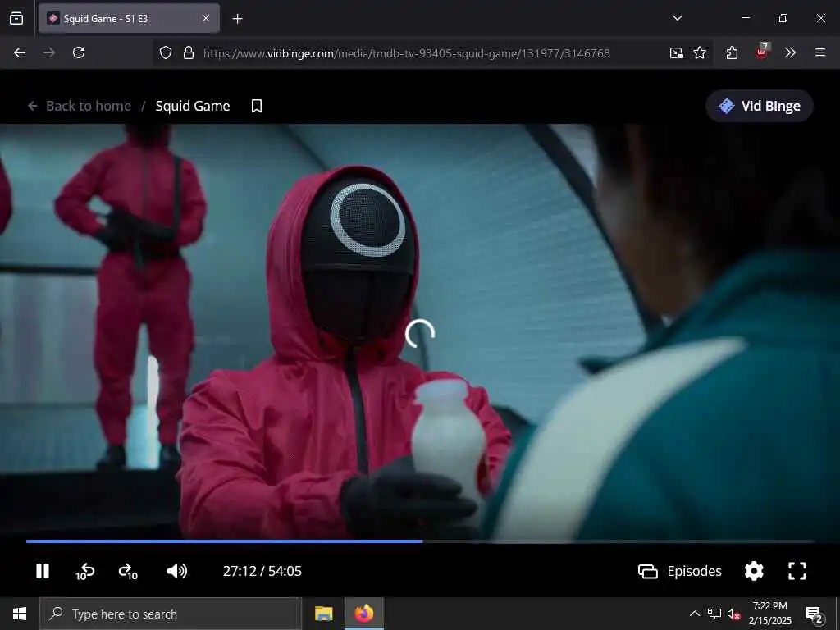Skip forward 10 seconds
This screenshot has height=630, width=840.
click(128, 572)
